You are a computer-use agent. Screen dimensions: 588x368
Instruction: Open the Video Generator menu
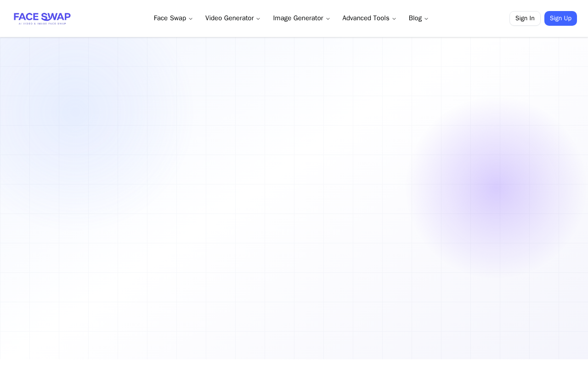[x=233, y=18]
